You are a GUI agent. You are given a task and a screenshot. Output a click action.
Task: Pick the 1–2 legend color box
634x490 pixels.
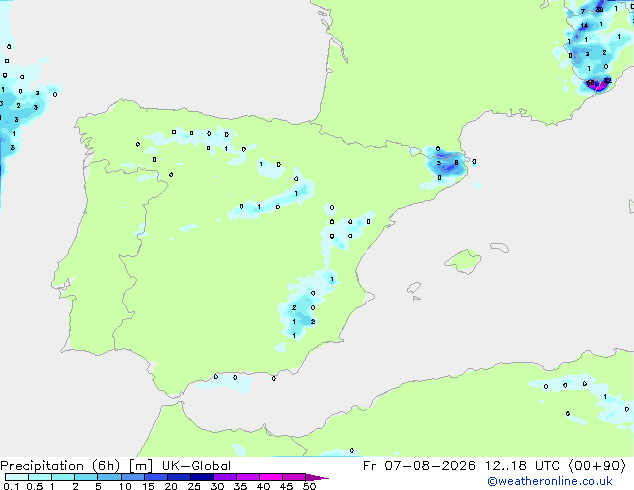(x=63, y=477)
